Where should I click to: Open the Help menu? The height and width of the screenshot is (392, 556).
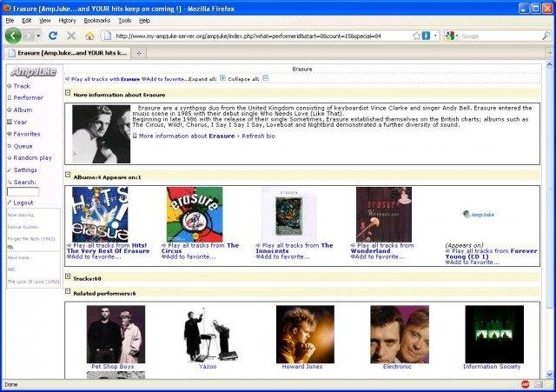pyautogui.click(x=144, y=21)
